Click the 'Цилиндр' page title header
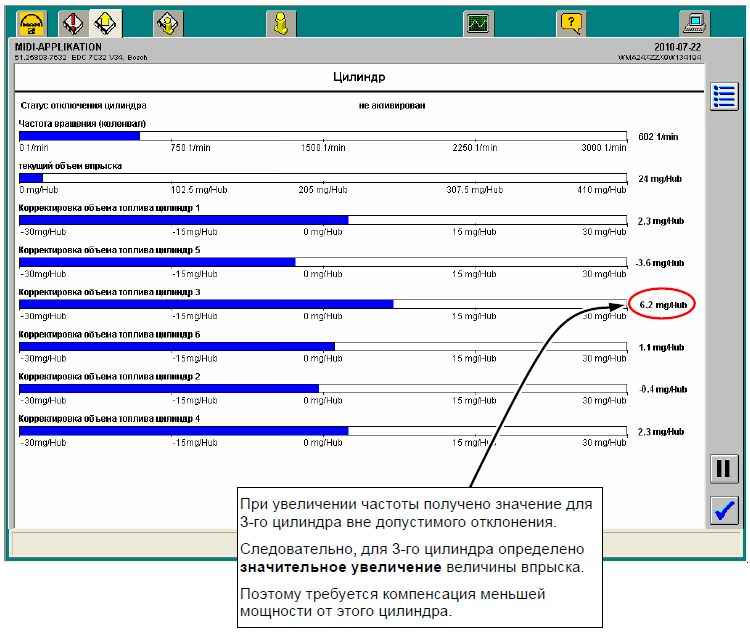 [359, 77]
